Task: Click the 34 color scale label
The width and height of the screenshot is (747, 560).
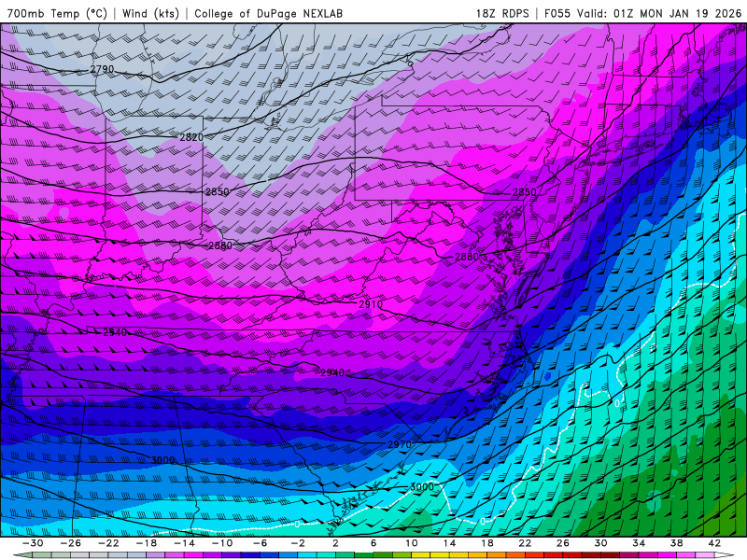Action: [639, 543]
